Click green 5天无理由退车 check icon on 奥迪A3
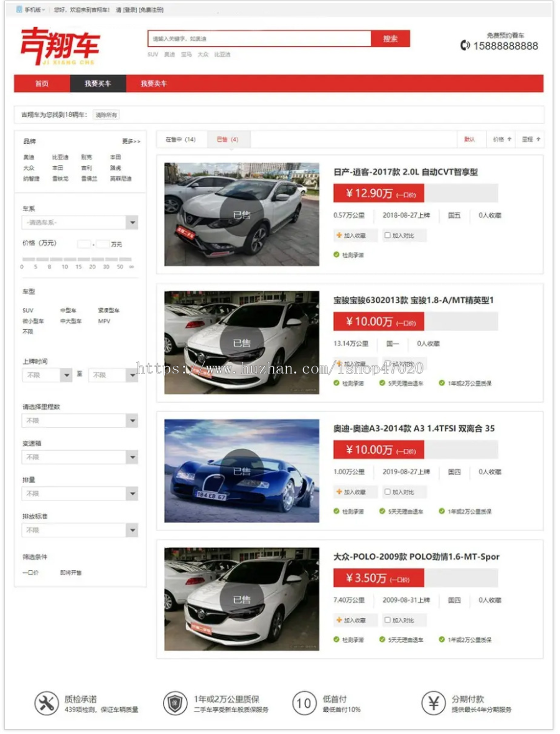The image size is (560, 734). point(382,511)
